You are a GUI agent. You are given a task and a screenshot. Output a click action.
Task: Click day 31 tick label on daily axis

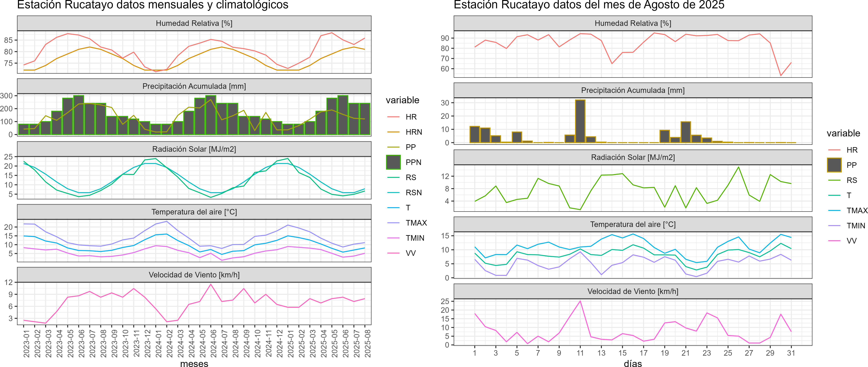[791, 353]
